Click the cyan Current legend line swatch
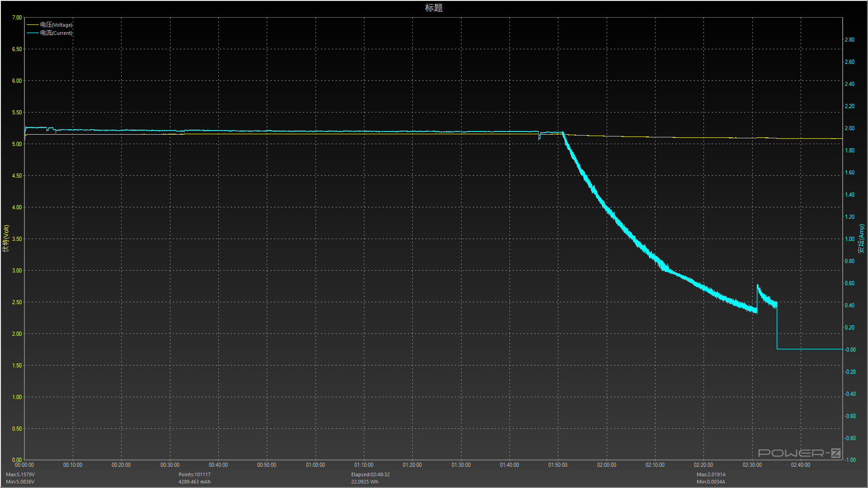Image resolution: width=868 pixels, height=488 pixels. pyautogui.click(x=33, y=33)
